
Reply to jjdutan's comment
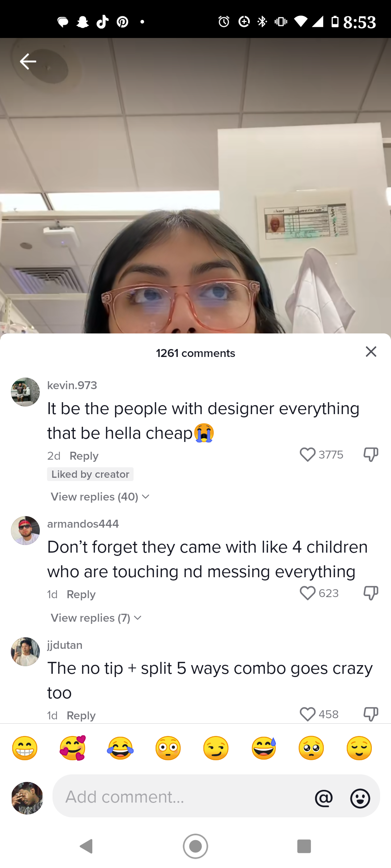[x=81, y=715]
